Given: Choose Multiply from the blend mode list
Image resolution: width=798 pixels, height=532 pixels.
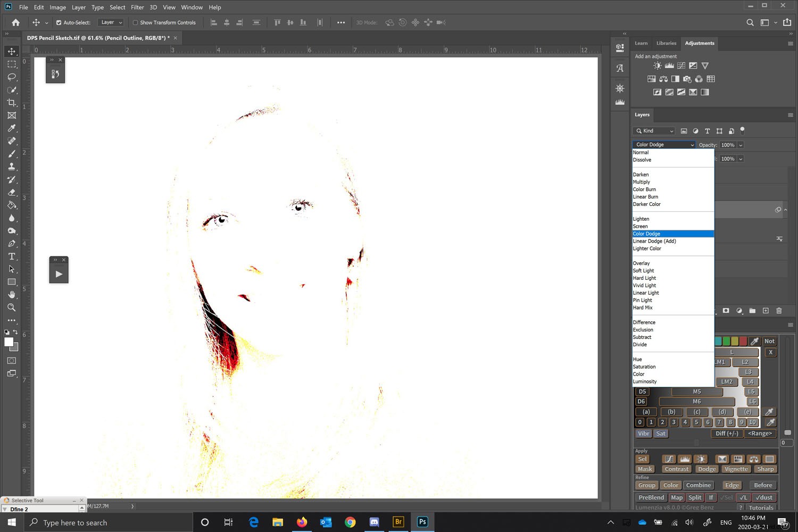Looking at the screenshot, I should pyautogui.click(x=641, y=181).
